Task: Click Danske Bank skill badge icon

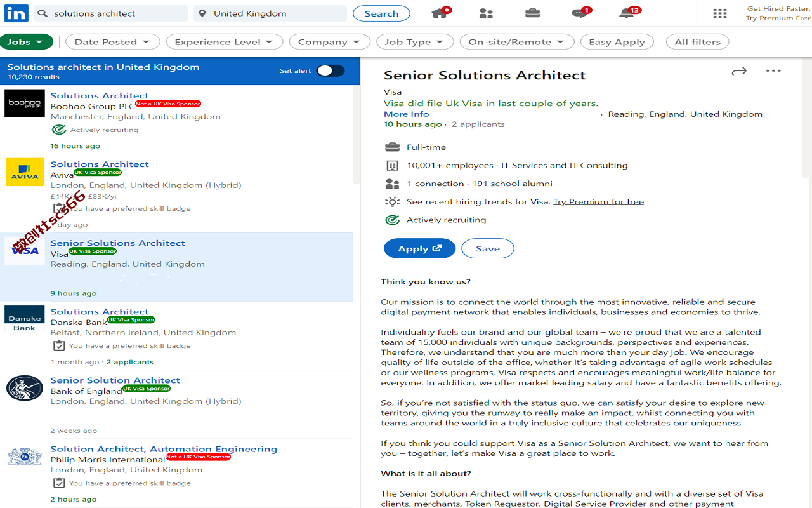Action: click(x=59, y=346)
